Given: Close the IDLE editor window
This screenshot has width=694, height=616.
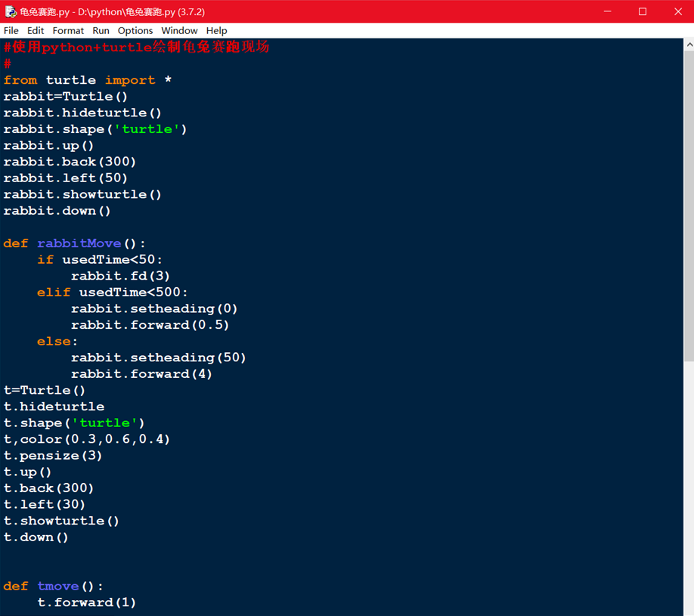Looking at the screenshot, I should (677, 11).
